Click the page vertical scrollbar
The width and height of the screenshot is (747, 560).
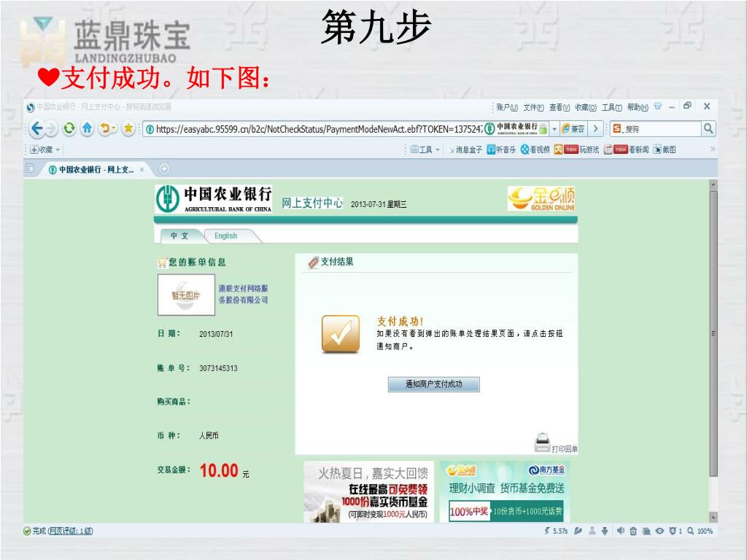pyautogui.click(x=713, y=334)
